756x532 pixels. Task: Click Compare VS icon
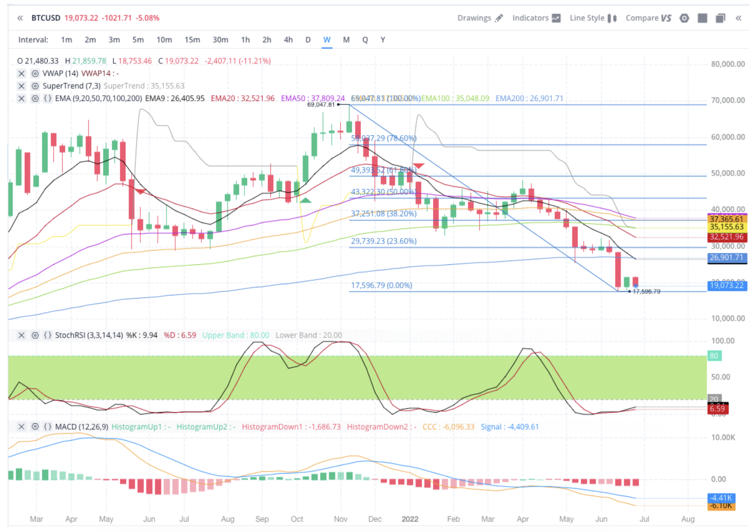666,18
